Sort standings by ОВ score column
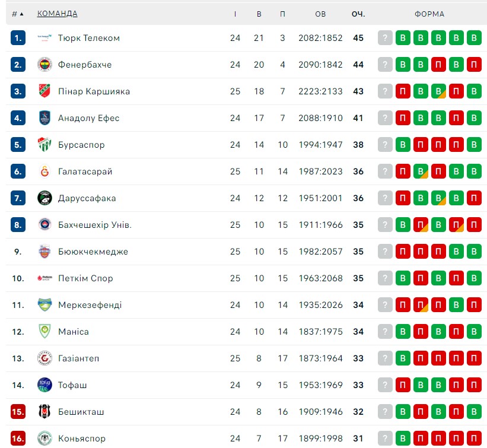 (320, 14)
